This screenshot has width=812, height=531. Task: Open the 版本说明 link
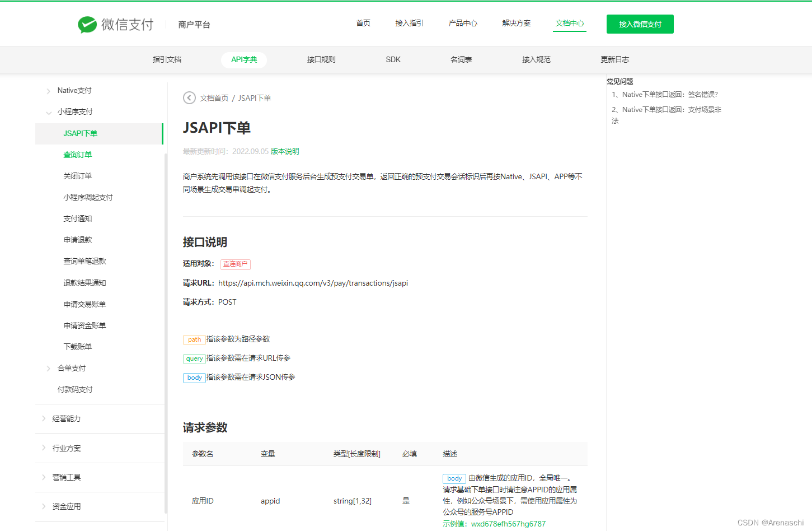[x=285, y=151]
